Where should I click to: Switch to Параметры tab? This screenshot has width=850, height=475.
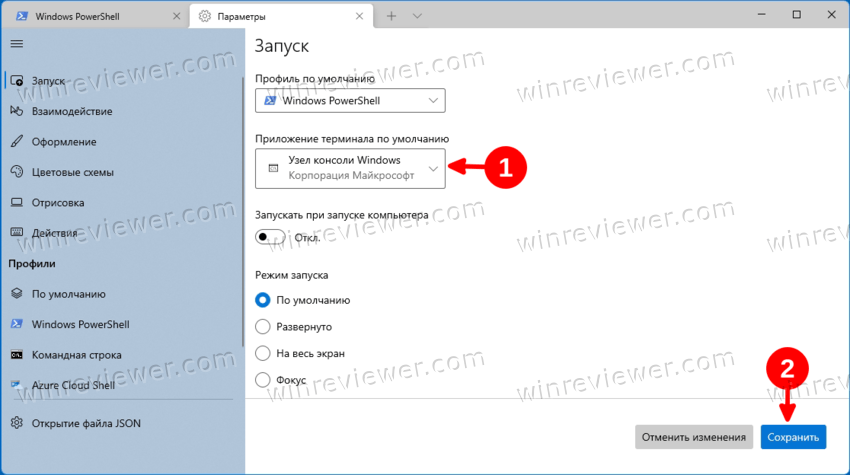(x=281, y=16)
